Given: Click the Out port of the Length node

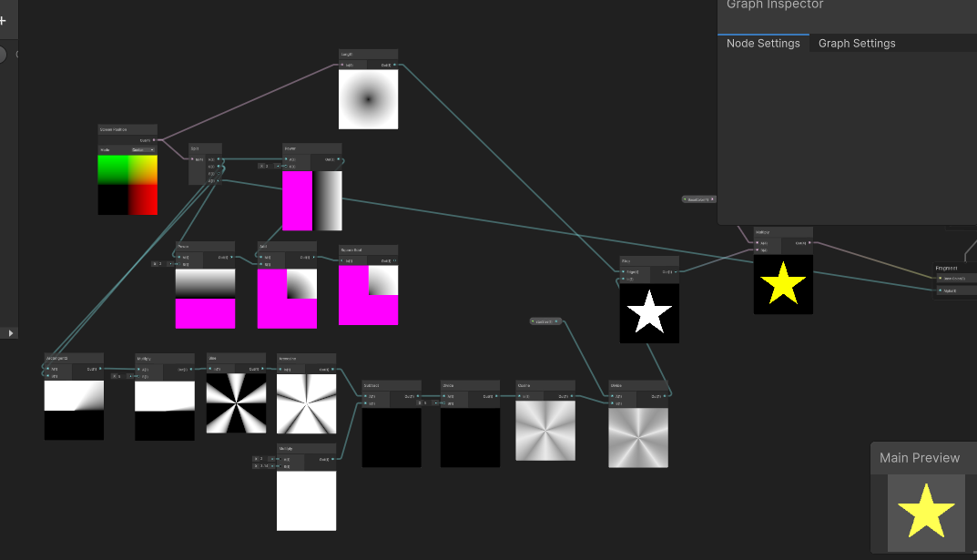Looking at the screenshot, I should pyautogui.click(x=395, y=65).
